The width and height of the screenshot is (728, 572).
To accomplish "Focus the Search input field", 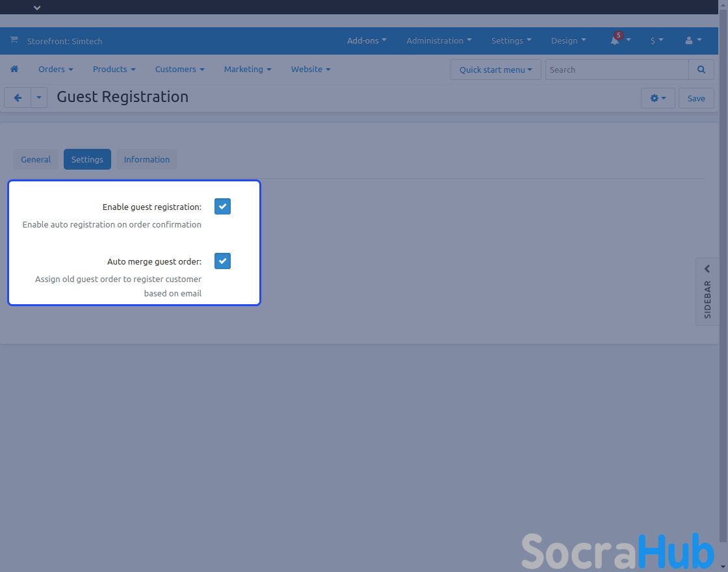I will 617,70.
